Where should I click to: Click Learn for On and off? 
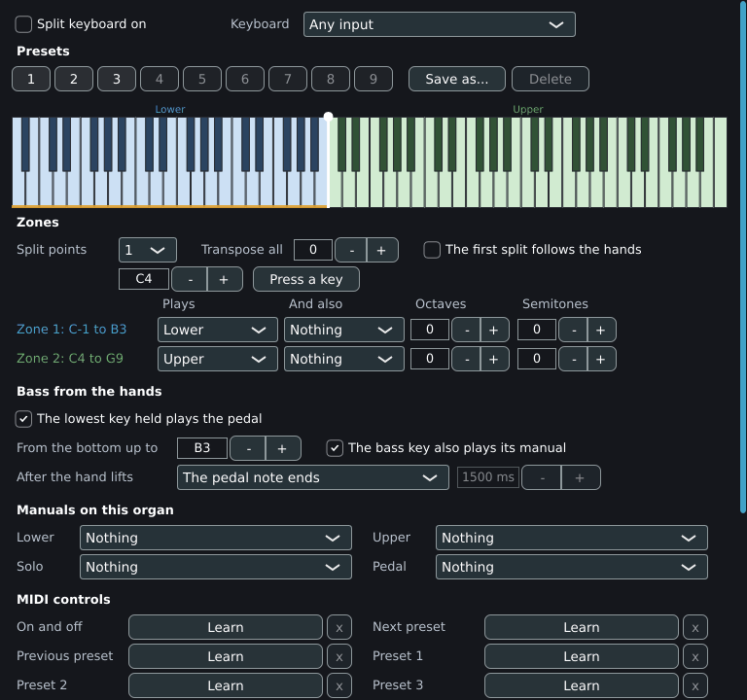point(226,627)
